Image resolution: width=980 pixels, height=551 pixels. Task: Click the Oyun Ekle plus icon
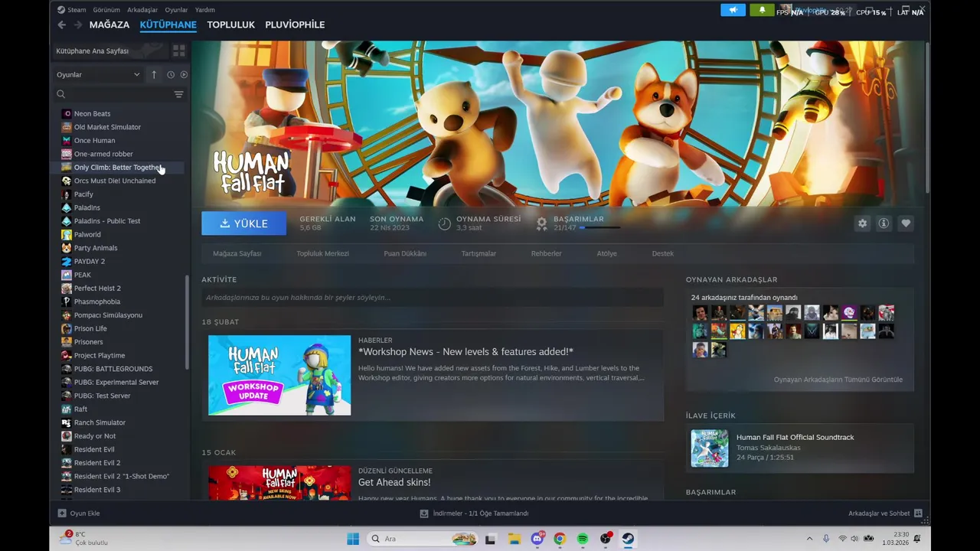pos(62,514)
